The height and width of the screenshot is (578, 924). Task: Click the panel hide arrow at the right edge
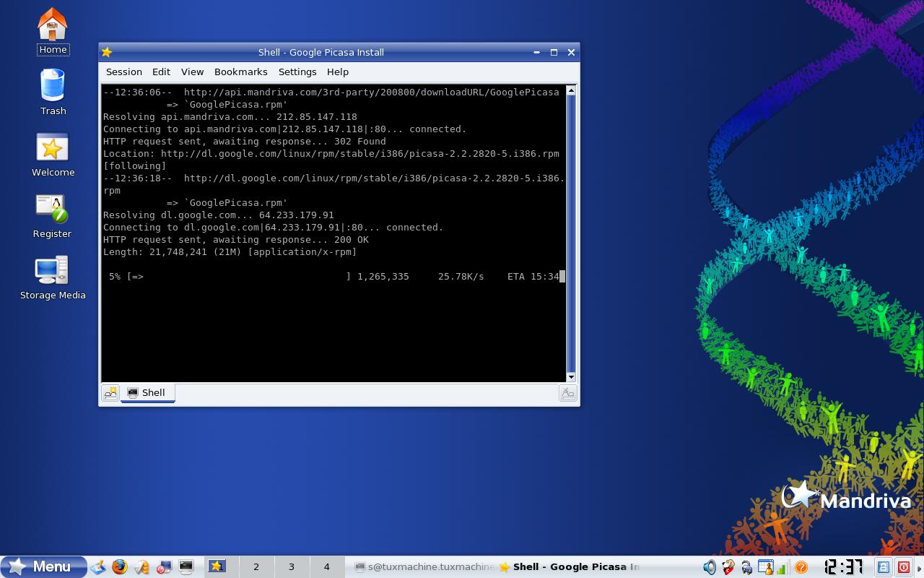click(x=919, y=567)
